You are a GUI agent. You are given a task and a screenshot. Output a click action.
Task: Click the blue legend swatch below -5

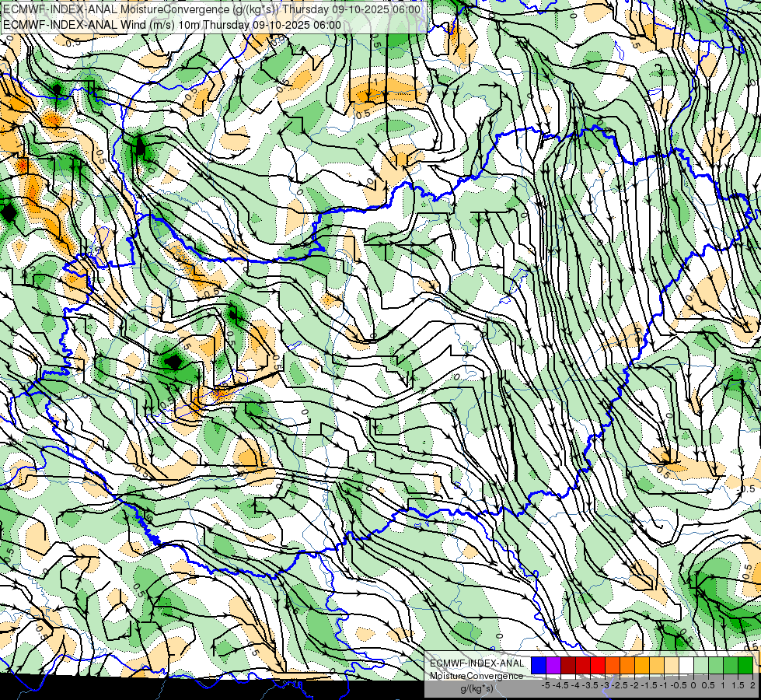coord(539,665)
